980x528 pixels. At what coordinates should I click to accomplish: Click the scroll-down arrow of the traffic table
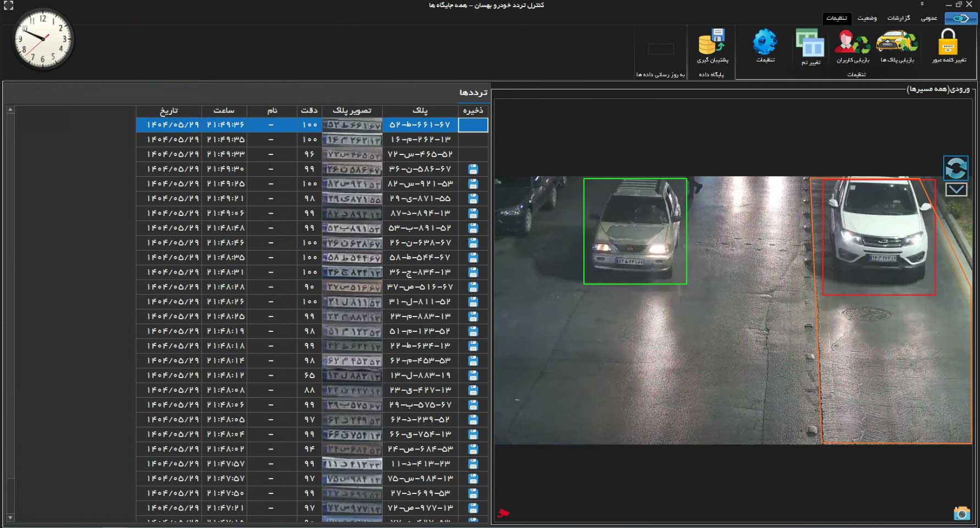[x=10, y=518]
